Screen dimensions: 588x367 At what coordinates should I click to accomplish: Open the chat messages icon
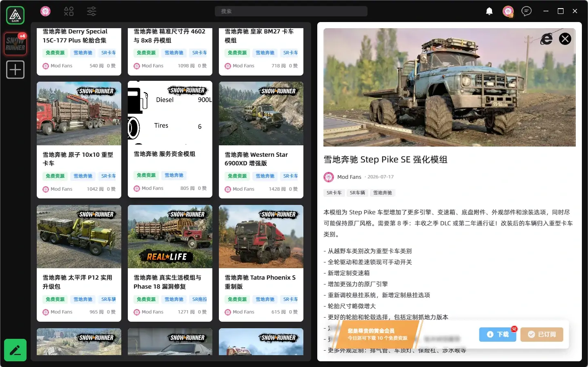coord(527,11)
